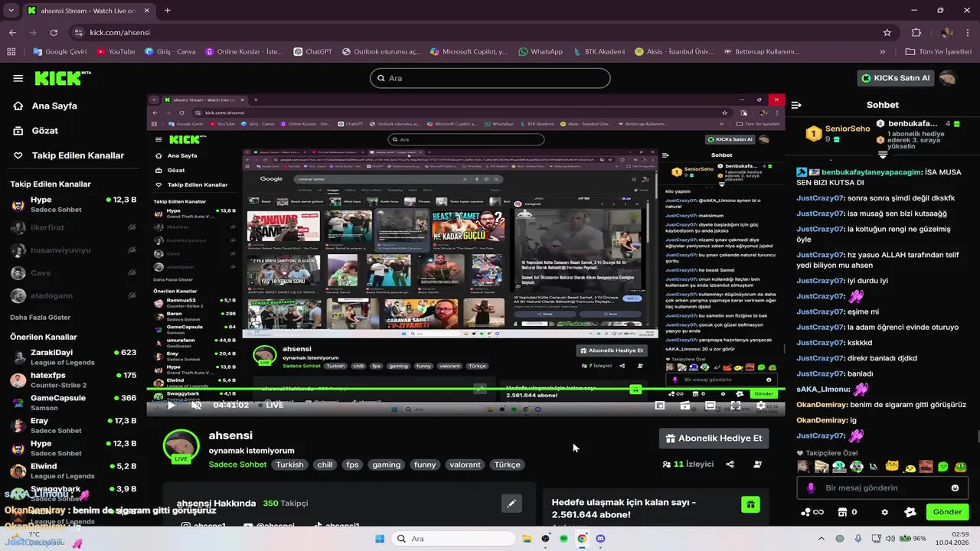Click the green gift goal icon
Viewport: 980px width, 551px height.
pos(751,504)
